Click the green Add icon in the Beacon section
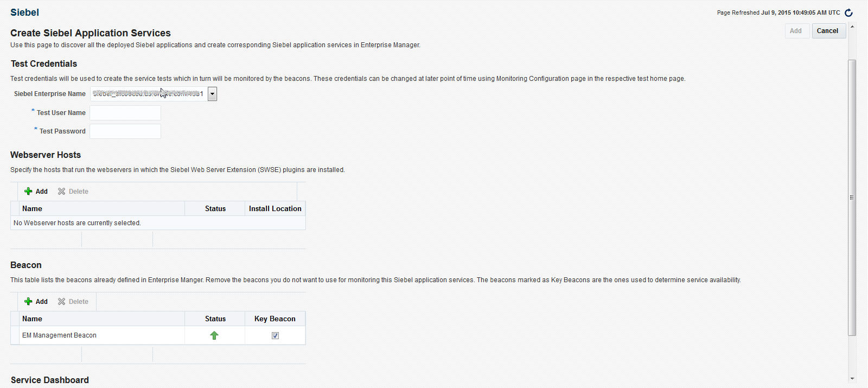Screen dimensions: 868x388 [x=29, y=301]
